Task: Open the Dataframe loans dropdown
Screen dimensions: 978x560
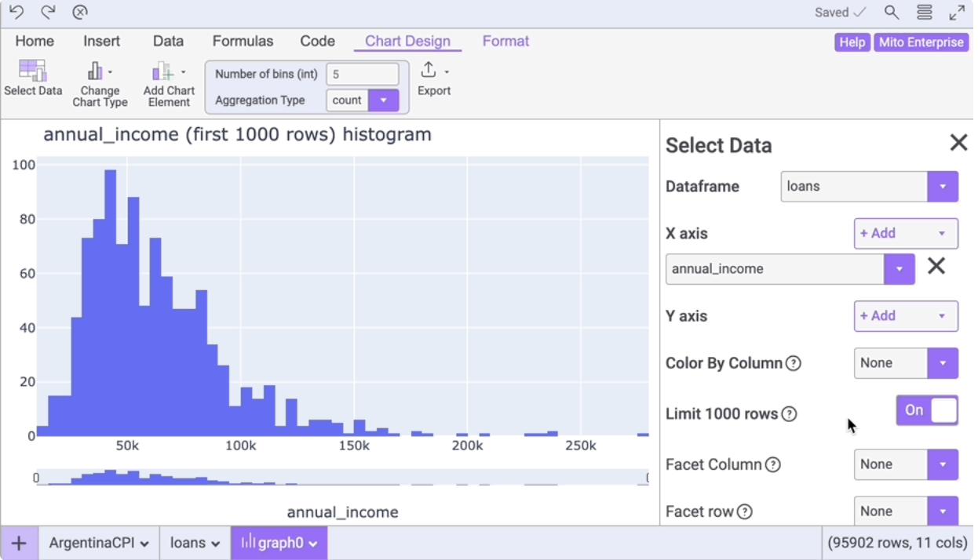Action: click(942, 186)
